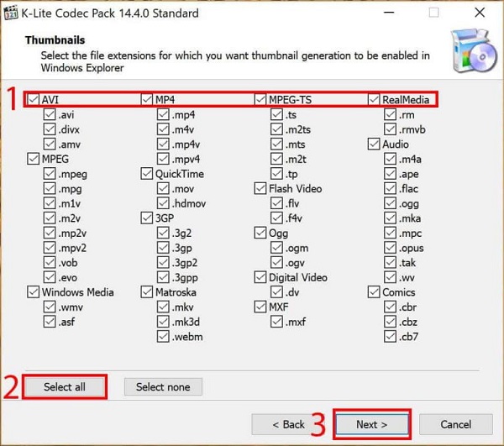Toggle the .mp4v checkbox

click(x=163, y=144)
